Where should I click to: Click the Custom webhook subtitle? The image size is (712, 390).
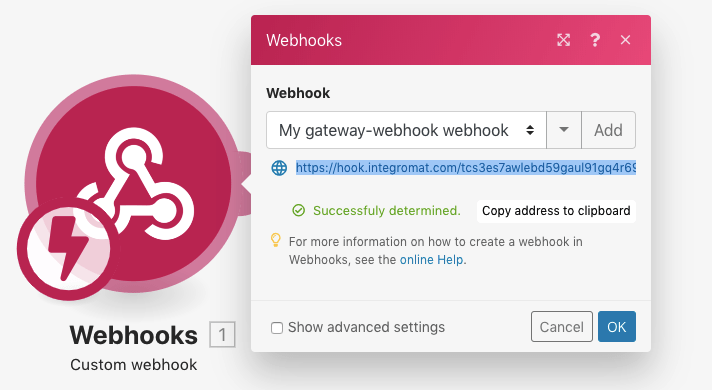[x=134, y=365]
